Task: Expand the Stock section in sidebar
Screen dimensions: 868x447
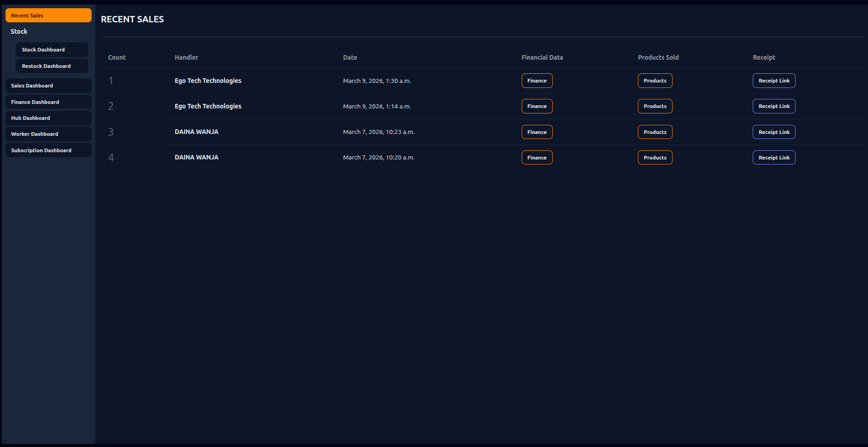Action: pyautogui.click(x=19, y=31)
